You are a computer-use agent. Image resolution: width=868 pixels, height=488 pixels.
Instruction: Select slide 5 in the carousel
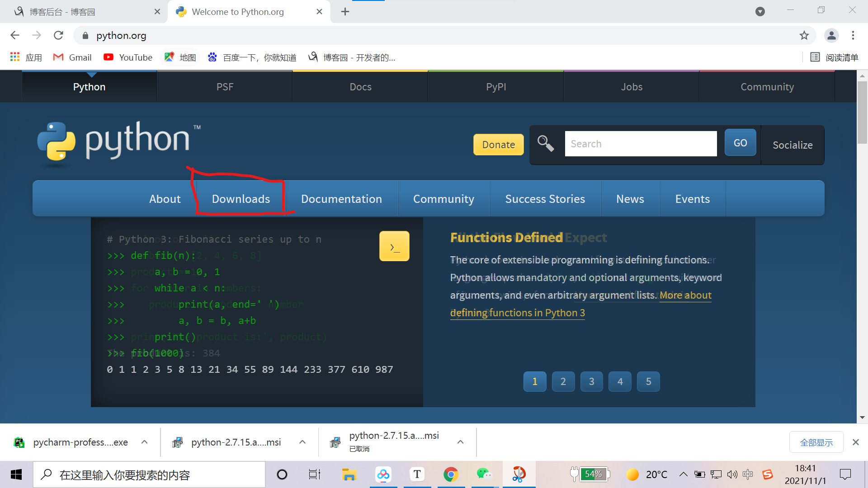tap(648, 382)
